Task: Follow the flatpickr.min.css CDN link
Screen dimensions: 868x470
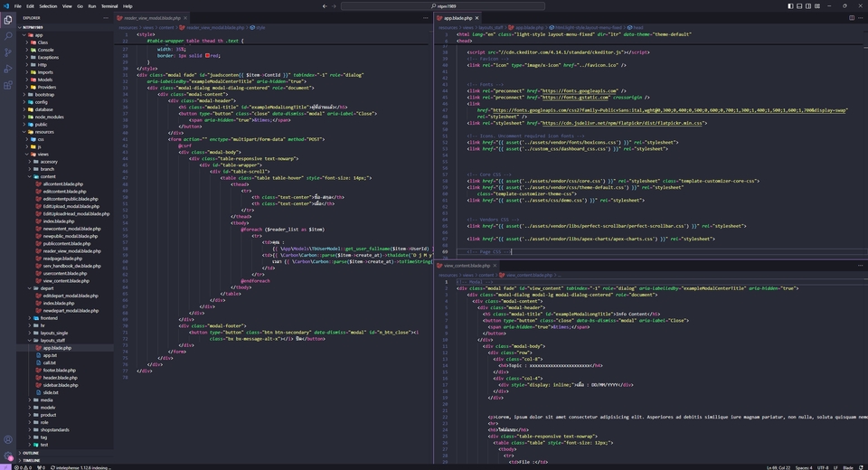Action: pyautogui.click(x=621, y=123)
